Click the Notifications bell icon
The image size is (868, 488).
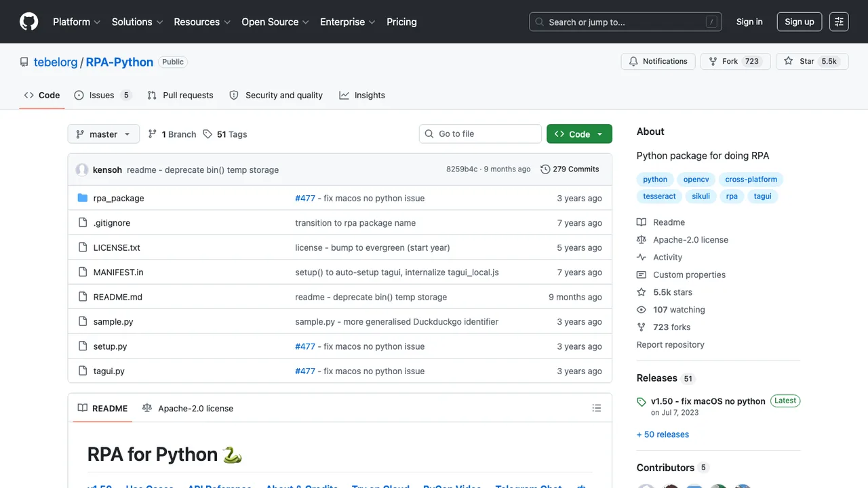pyautogui.click(x=633, y=61)
